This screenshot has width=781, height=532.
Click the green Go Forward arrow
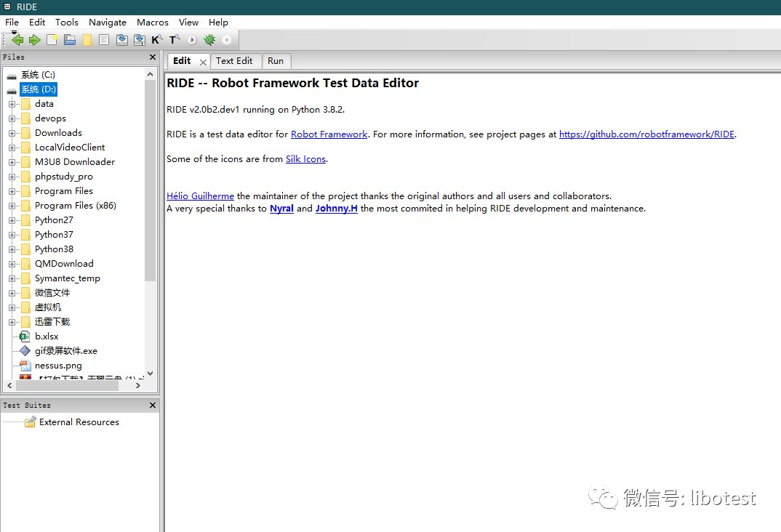(x=34, y=40)
